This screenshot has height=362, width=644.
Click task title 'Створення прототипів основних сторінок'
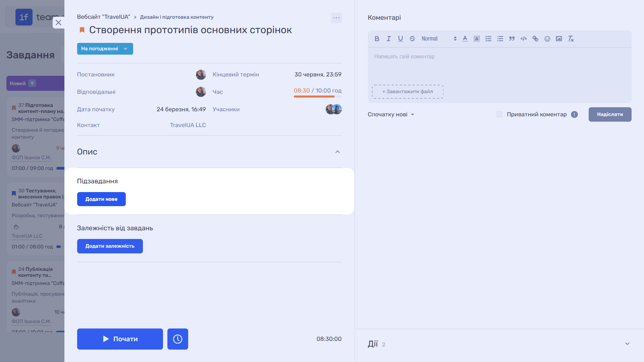coord(190,30)
